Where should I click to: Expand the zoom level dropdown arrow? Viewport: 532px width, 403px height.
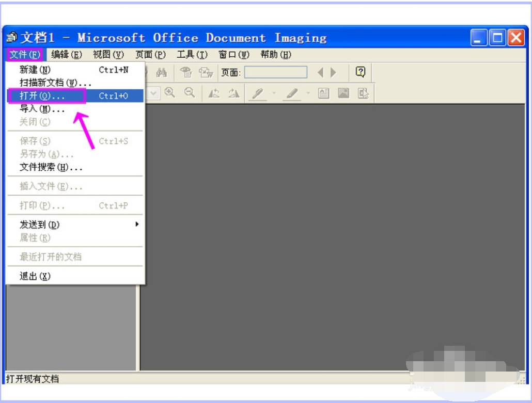[x=154, y=93]
